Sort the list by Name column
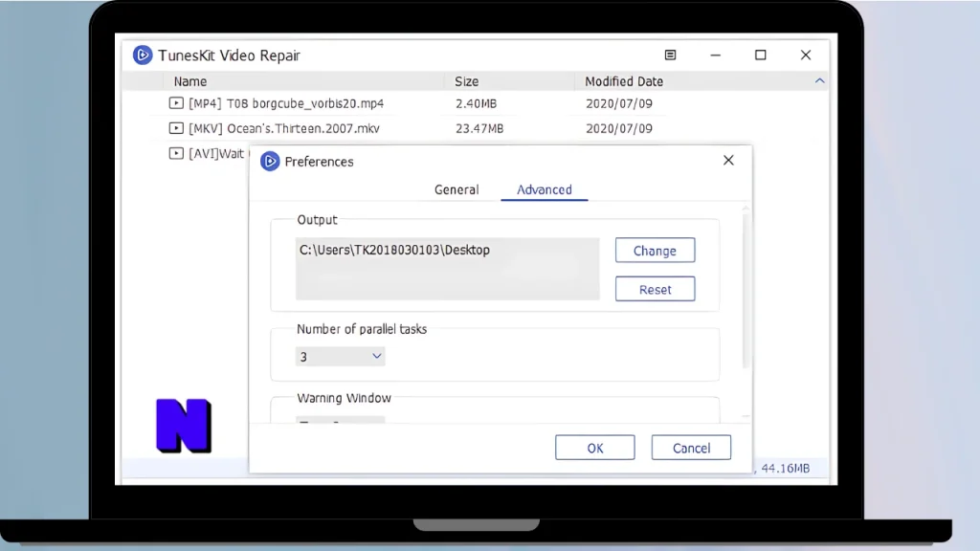Screen dimensions: 980x551 (190, 81)
